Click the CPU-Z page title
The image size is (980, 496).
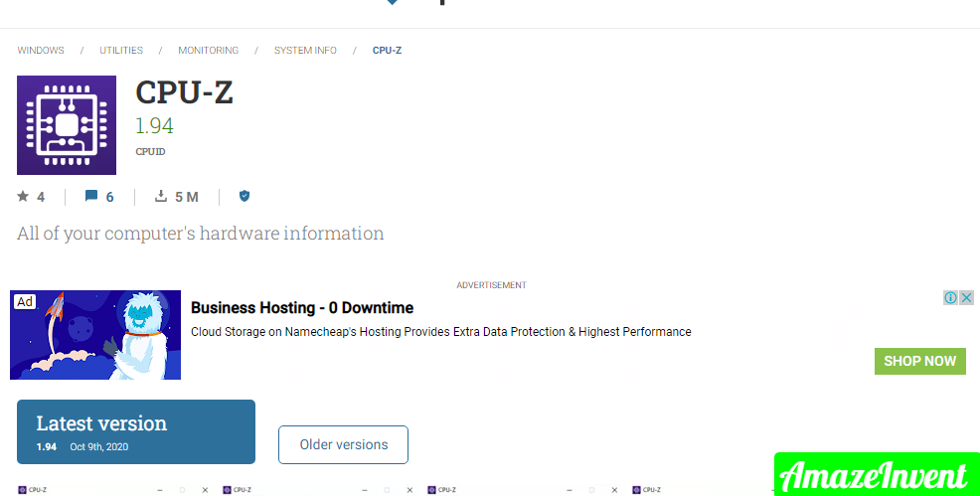185,92
